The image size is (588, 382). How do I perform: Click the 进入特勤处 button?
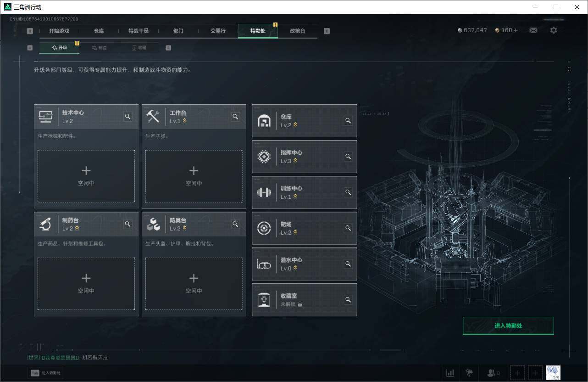coord(508,326)
